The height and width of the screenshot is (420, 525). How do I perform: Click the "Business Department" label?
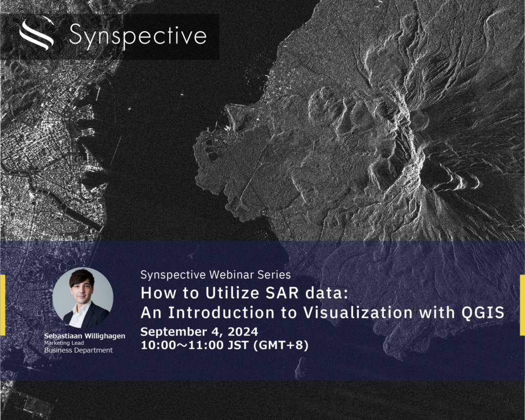tap(78, 350)
